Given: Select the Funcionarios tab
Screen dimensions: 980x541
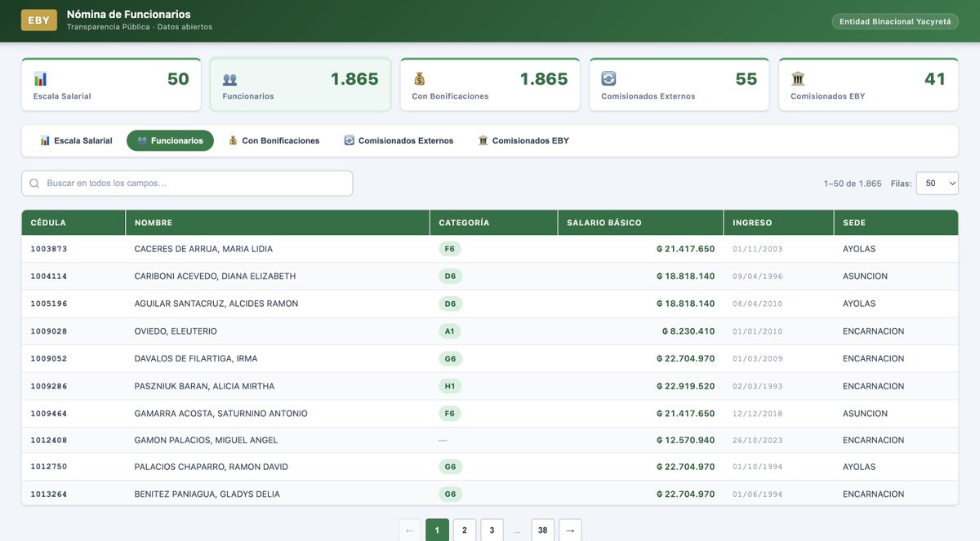Looking at the screenshot, I should tap(170, 140).
